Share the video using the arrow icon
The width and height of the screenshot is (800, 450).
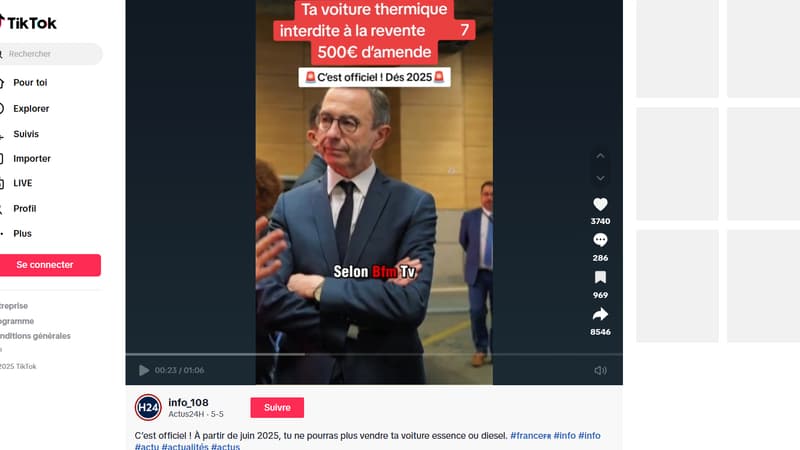pos(600,314)
